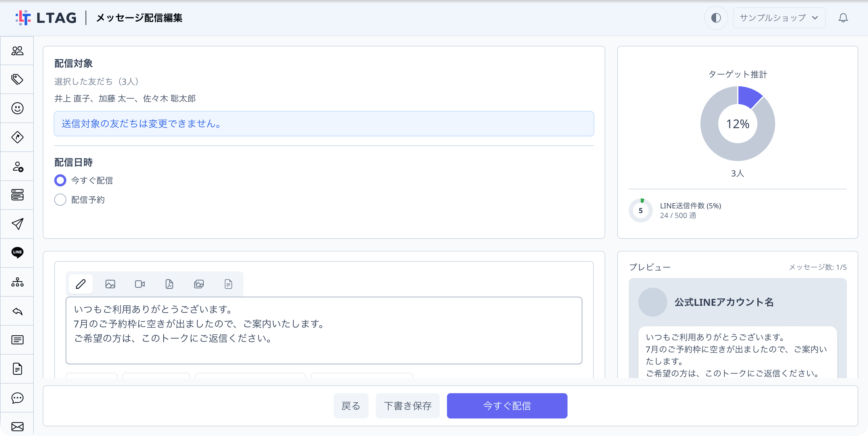The height and width of the screenshot is (436, 868).
Task: Click the reply arrow sidebar icon
Action: pos(17,311)
